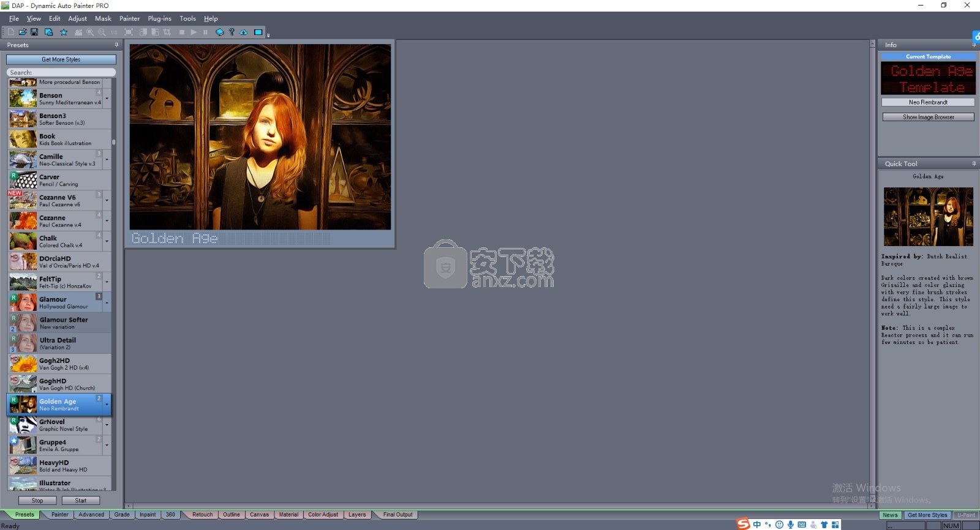
Task: Click the Start button
Action: 81,501
